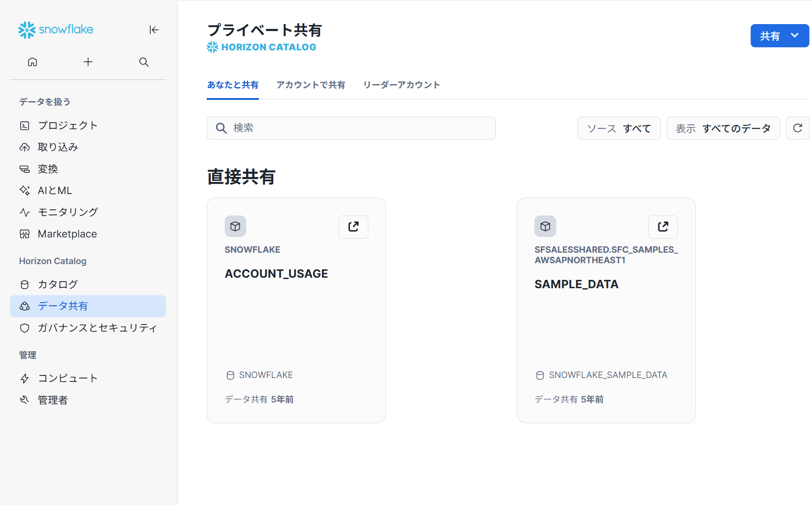Viewport: 812px width, 505px height.
Task: Open sidebar search magnifier icon
Action: point(144,62)
